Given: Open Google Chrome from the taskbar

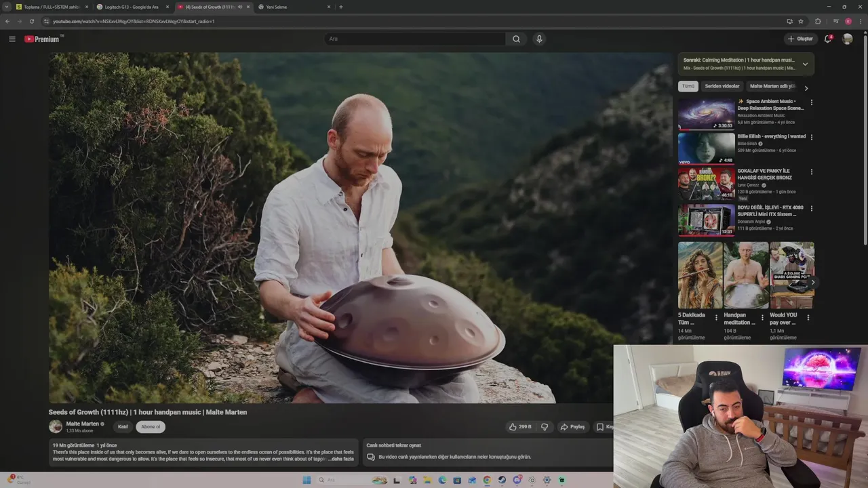Looking at the screenshot, I should pos(487,480).
